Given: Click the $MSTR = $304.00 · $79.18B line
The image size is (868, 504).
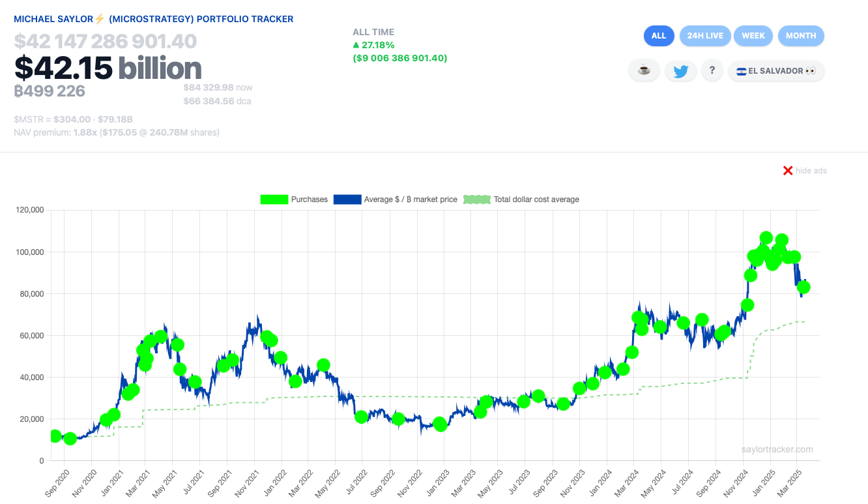Looking at the screenshot, I should tap(74, 119).
